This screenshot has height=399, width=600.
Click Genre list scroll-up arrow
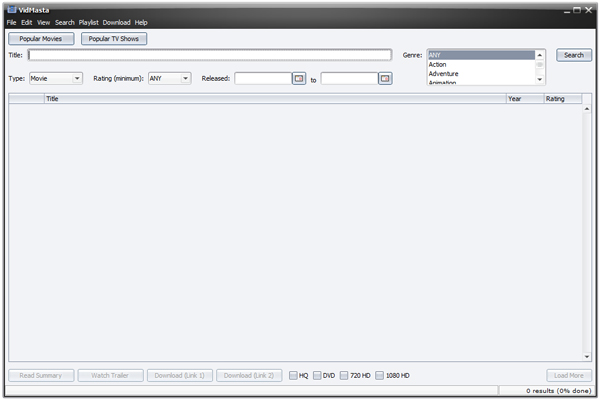point(540,55)
